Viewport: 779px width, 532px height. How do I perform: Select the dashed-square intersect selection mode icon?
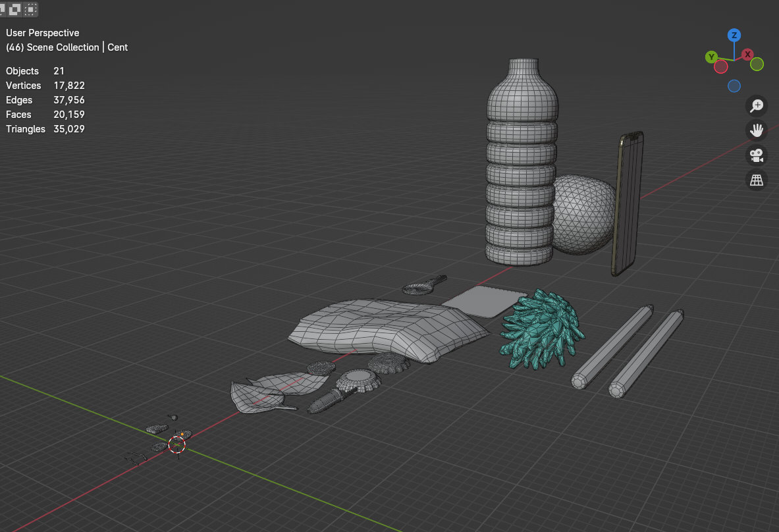31,9
